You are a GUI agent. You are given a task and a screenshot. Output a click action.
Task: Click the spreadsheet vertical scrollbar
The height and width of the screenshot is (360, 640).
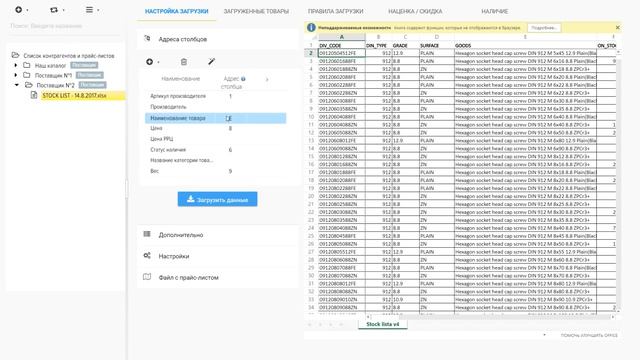[x=618, y=180]
